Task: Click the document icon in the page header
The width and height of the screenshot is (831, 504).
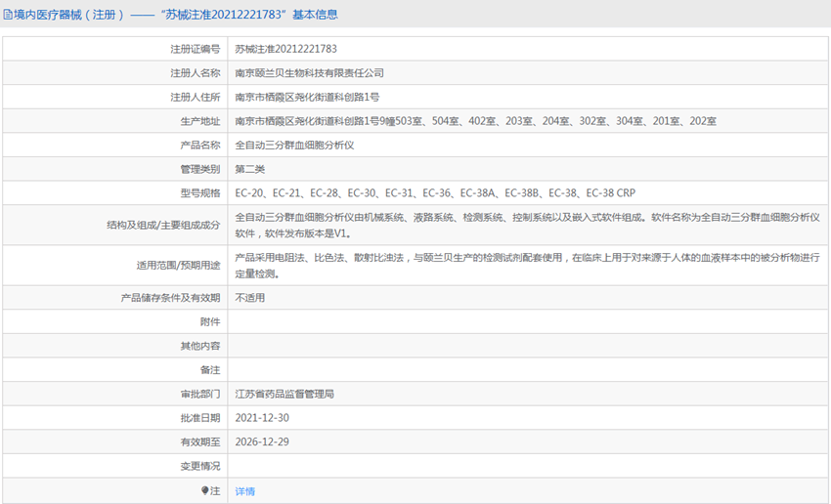Action: (x=9, y=15)
